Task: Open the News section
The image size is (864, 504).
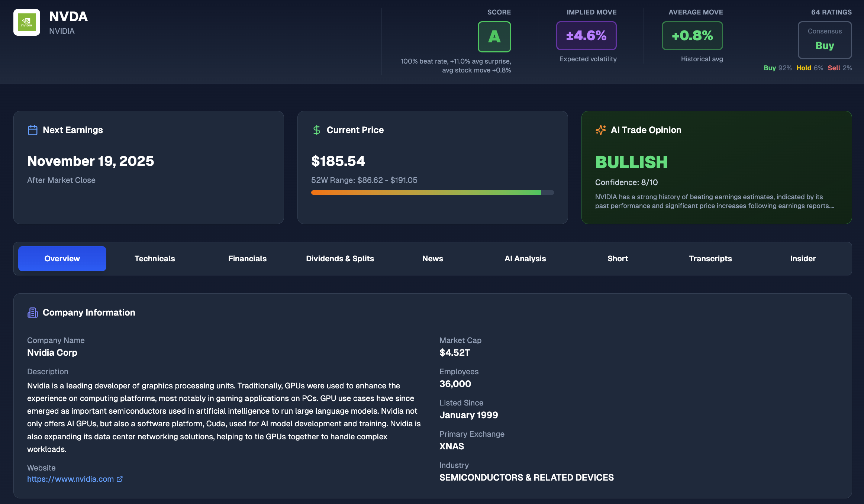Action: 432,258
